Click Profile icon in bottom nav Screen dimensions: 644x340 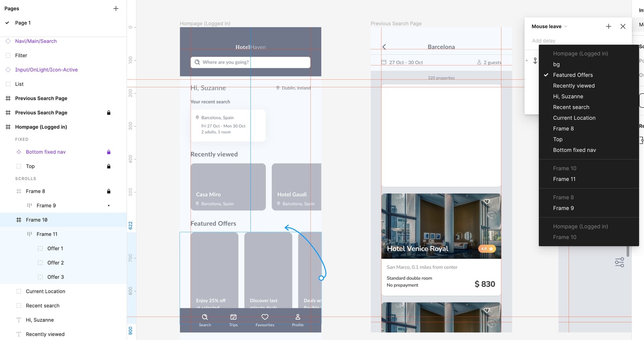[298, 317]
